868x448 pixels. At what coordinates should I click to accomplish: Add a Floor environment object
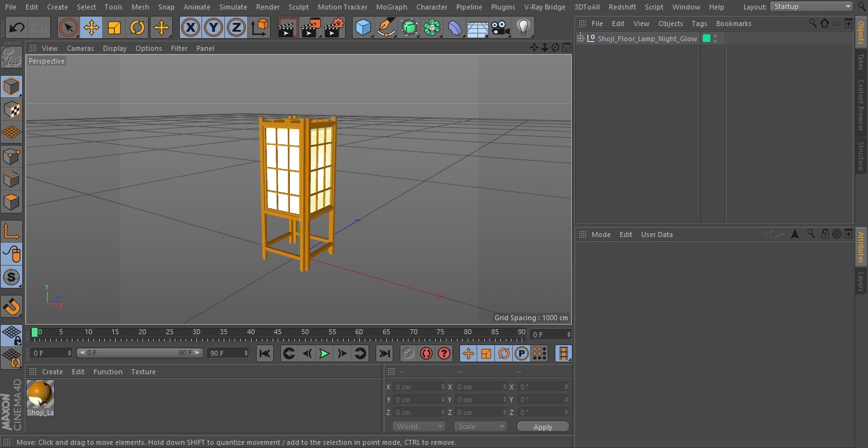(478, 27)
